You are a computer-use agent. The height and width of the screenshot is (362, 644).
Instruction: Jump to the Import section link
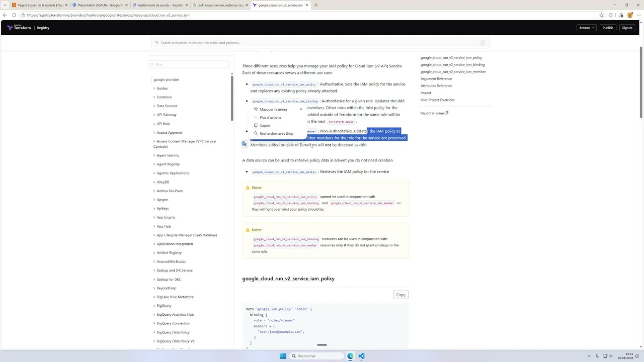click(x=426, y=93)
